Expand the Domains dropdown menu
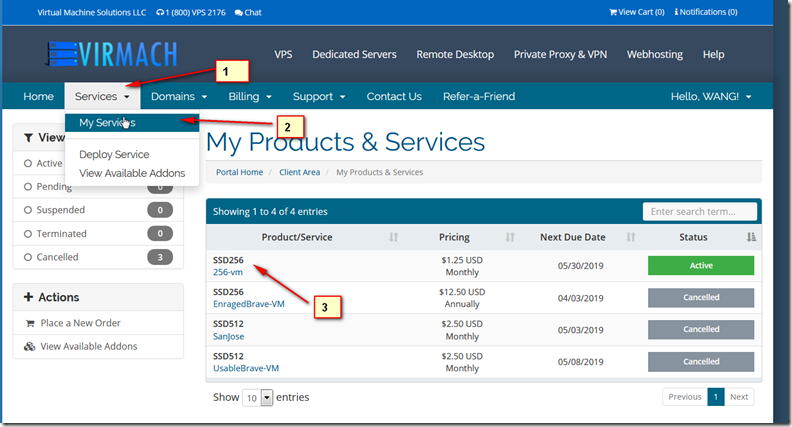Image resolution: width=792 pixels, height=427 pixels. [x=179, y=97]
